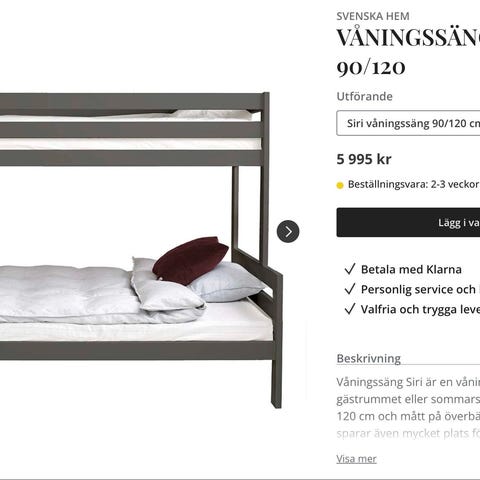Screen dimensions: 480x480
Task: Click the Betala med Klarna text
Action: coord(411,269)
